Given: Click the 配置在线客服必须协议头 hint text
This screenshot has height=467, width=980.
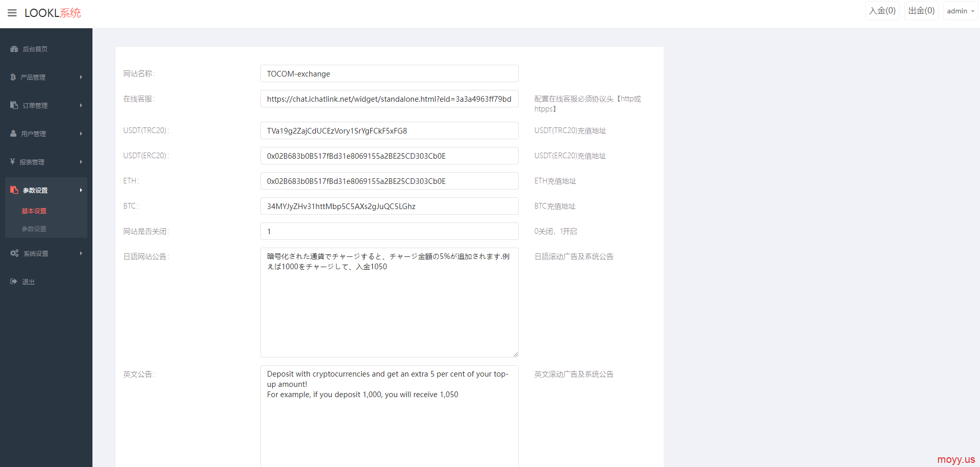Looking at the screenshot, I should (588, 104).
